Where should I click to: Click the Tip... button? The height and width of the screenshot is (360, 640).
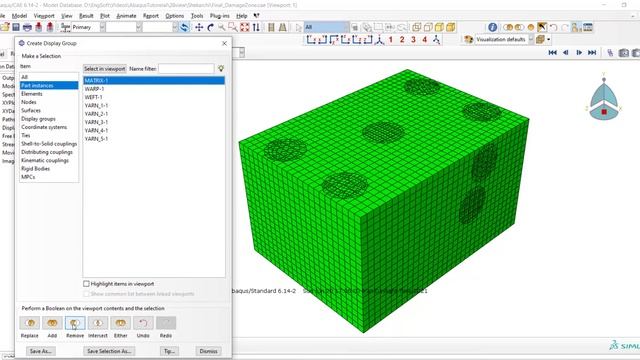[169, 351]
